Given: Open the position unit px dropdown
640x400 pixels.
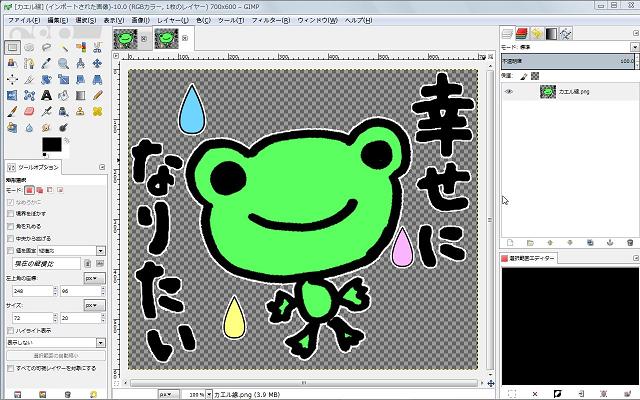Looking at the screenshot, I should tap(95, 278).
